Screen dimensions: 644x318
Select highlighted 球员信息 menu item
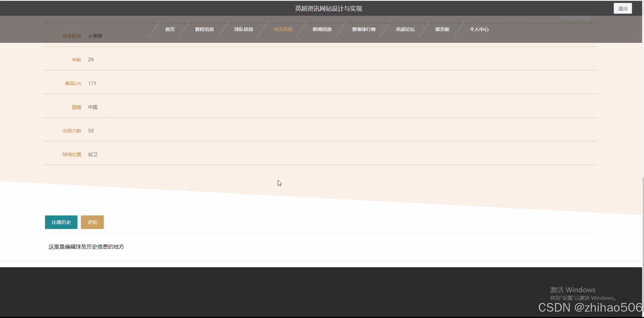pos(283,29)
